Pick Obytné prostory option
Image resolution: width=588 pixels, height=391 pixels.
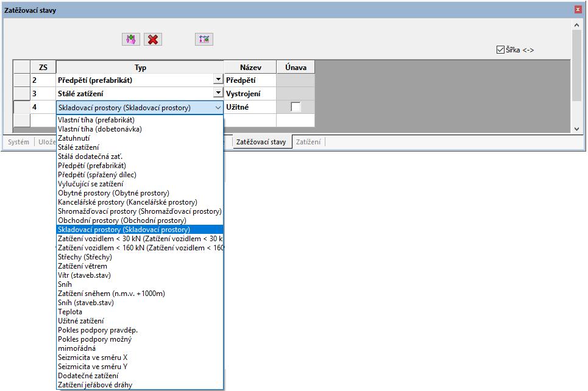pos(140,193)
